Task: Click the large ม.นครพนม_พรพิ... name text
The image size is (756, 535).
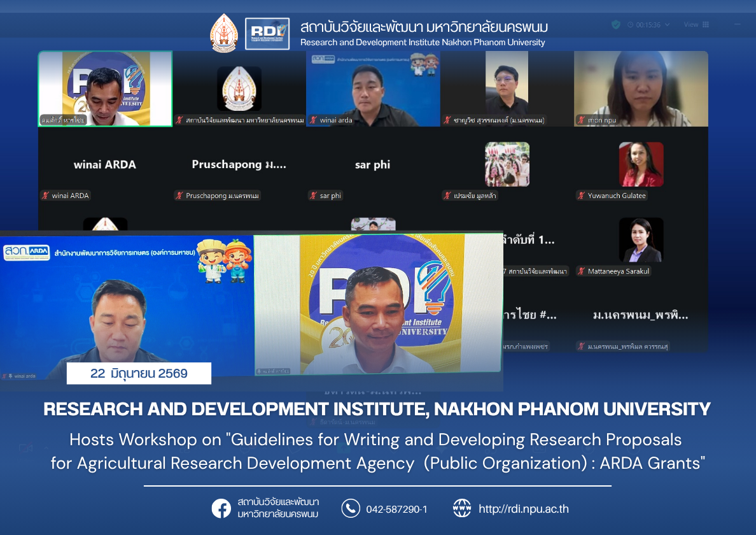Action: click(641, 315)
